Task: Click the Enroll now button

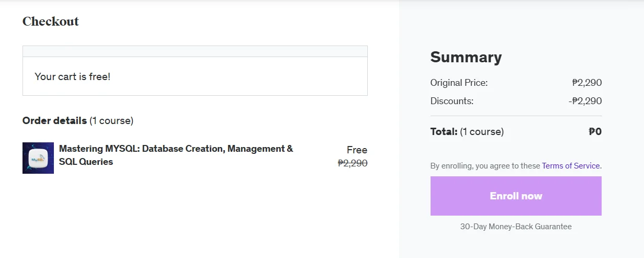Action: pos(516,196)
